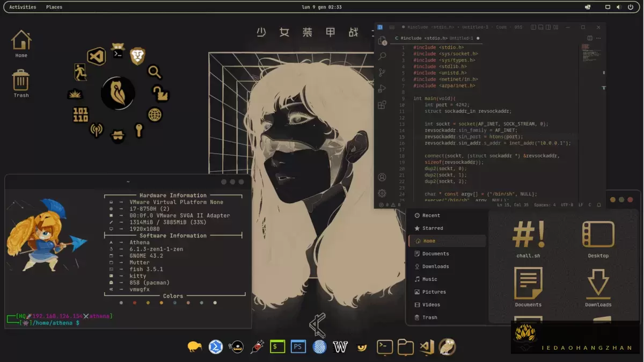Open the Places menu in top bar
The height and width of the screenshot is (362, 644).
54,7
